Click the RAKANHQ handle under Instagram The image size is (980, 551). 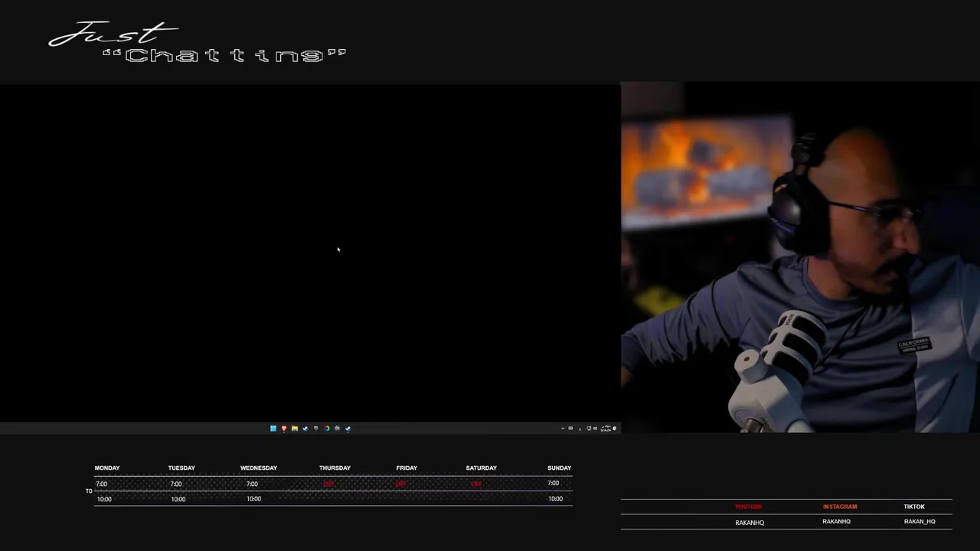pos(836,521)
